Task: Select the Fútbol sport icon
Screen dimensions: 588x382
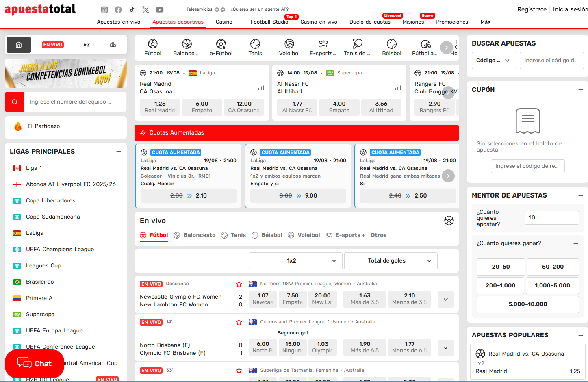Action: [153, 47]
